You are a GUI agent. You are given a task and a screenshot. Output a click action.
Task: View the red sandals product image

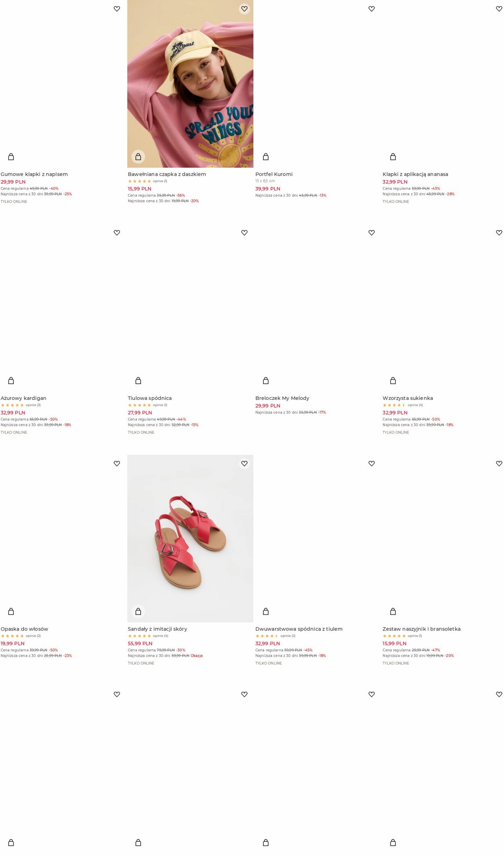tap(190, 538)
